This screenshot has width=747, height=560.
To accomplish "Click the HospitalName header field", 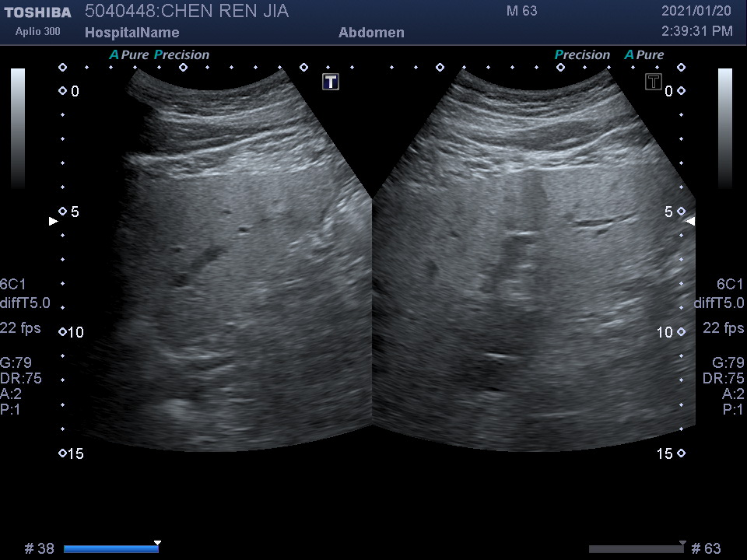I will pyautogui.click(x=132, y=33).
